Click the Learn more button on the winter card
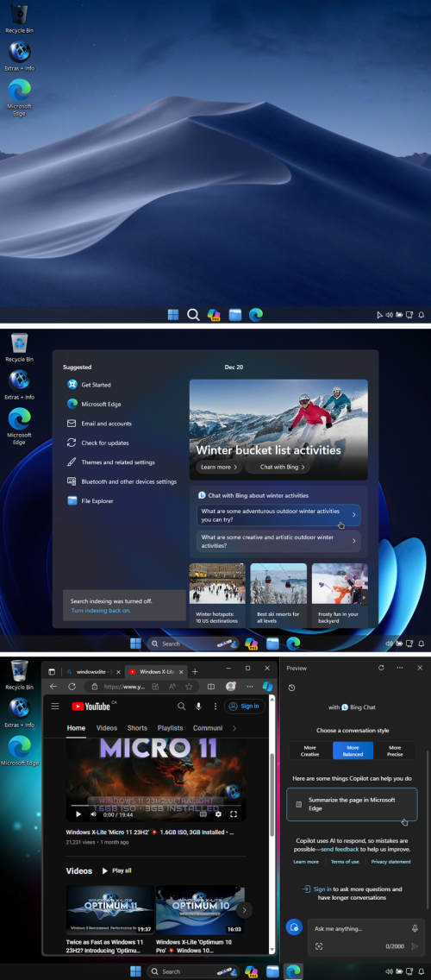Image resolution: width=431 pixels, height=980 pixels. pyautogui.click(x=219, y=468)
